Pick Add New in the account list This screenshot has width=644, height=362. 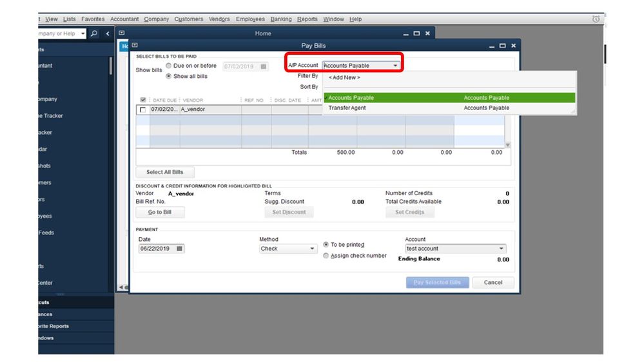(344, 77)
